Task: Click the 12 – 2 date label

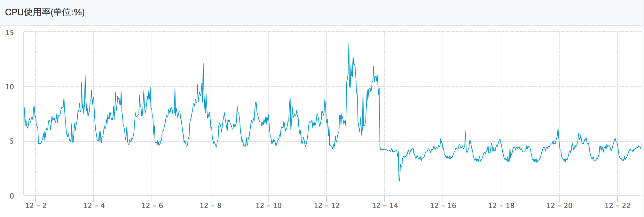Action: 36,206
